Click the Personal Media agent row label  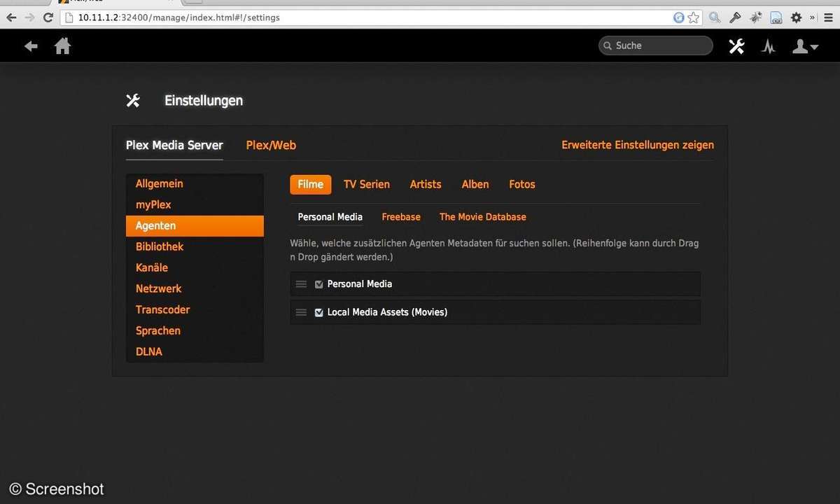click(x=360, y=284)
